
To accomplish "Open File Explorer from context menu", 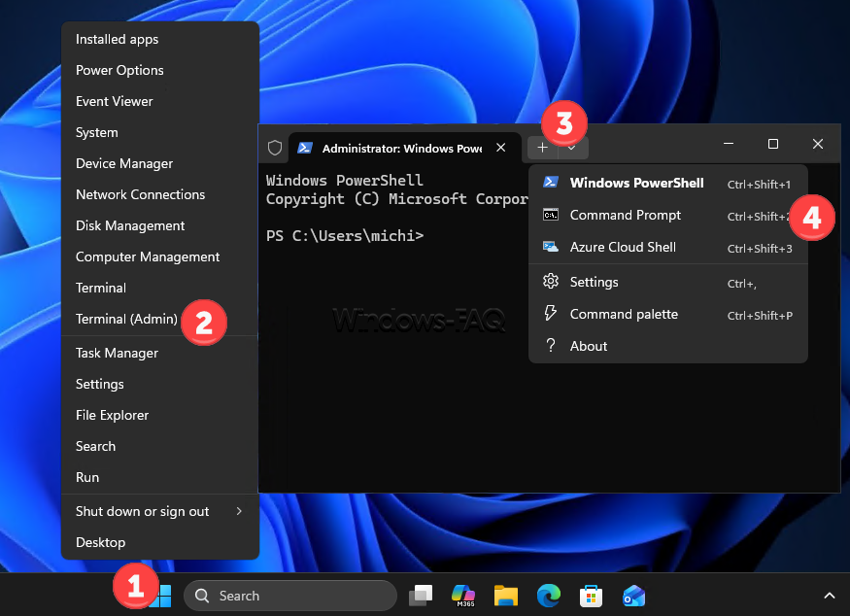I will click(x=160, y=415).
